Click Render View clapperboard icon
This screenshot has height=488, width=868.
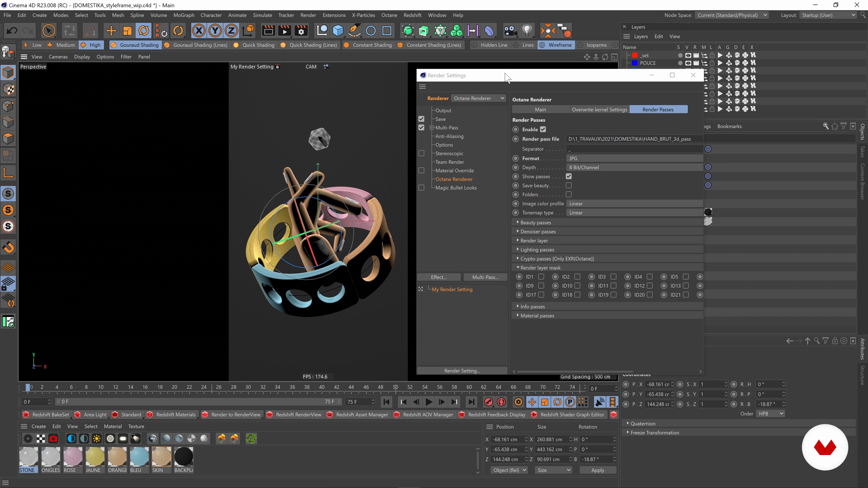tap(268, 31)
